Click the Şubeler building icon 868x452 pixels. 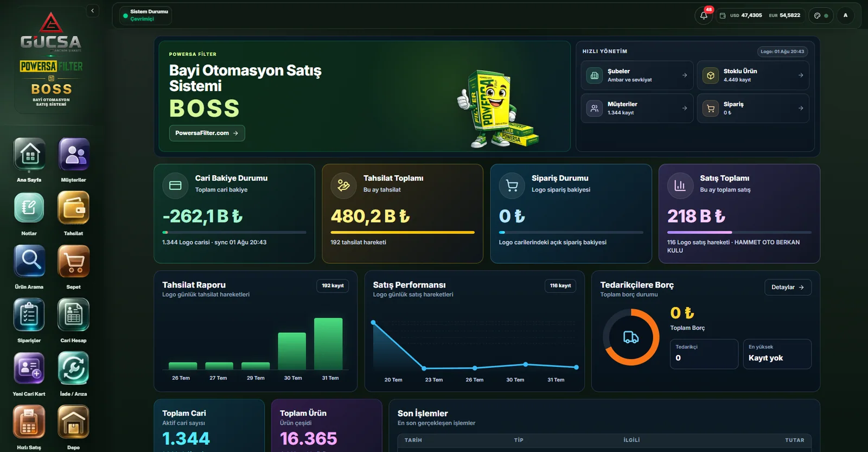pyautogui.click(x=595, y=75)
